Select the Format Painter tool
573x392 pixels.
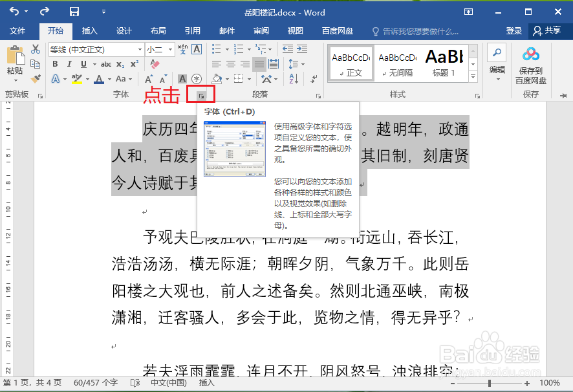[x=36, y=78]
